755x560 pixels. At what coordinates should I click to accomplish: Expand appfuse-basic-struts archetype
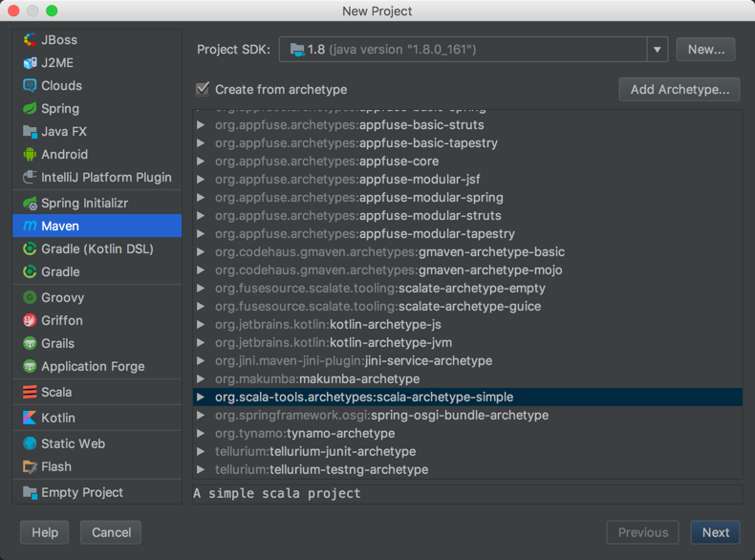point(201,125)
